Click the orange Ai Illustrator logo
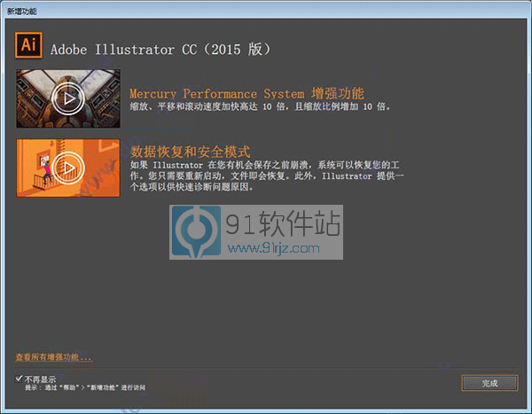 28,46
